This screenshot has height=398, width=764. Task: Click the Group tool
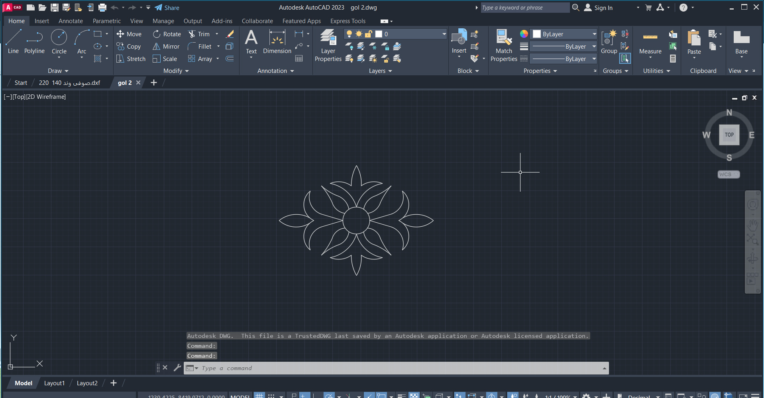tap(609, 41)
